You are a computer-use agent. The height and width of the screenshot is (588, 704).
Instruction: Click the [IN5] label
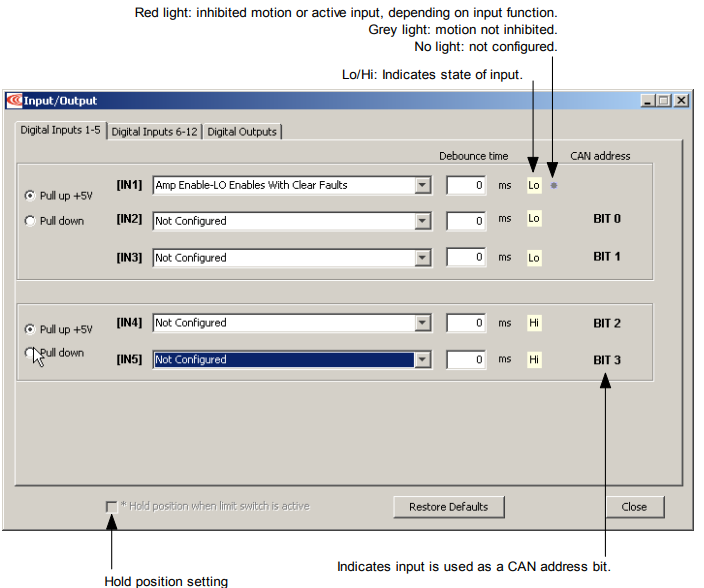click(x=129, y=360)
